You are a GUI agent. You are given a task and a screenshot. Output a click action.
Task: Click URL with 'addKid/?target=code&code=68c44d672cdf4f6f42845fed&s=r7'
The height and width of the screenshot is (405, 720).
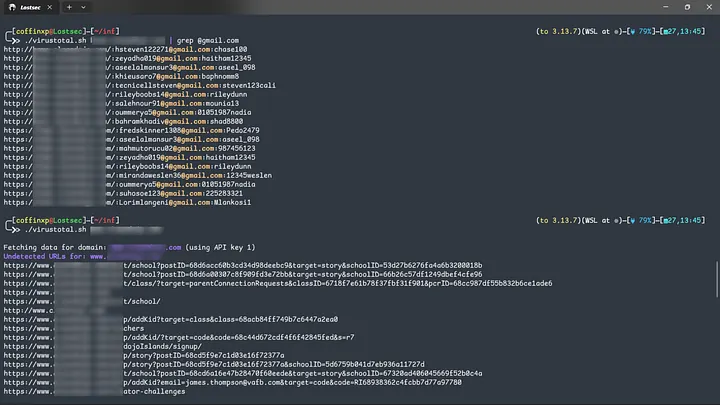pyautogui.click(x=179, y=338)
